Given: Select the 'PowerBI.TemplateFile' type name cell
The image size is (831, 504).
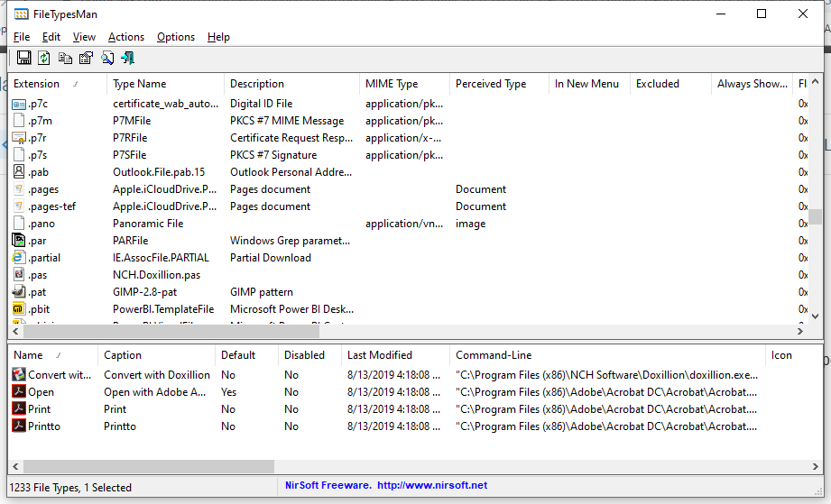Looking at the screenshot, I should [163, 309].
